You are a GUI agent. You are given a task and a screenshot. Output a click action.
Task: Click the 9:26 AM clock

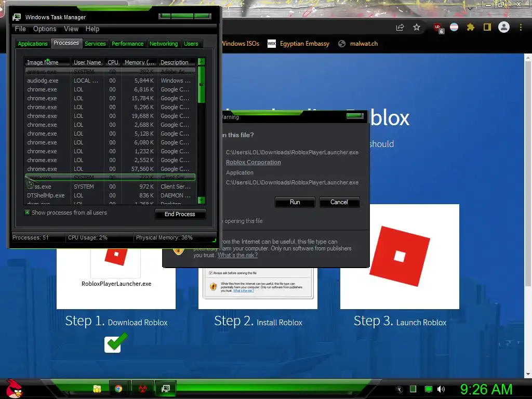tap(486, 390)
